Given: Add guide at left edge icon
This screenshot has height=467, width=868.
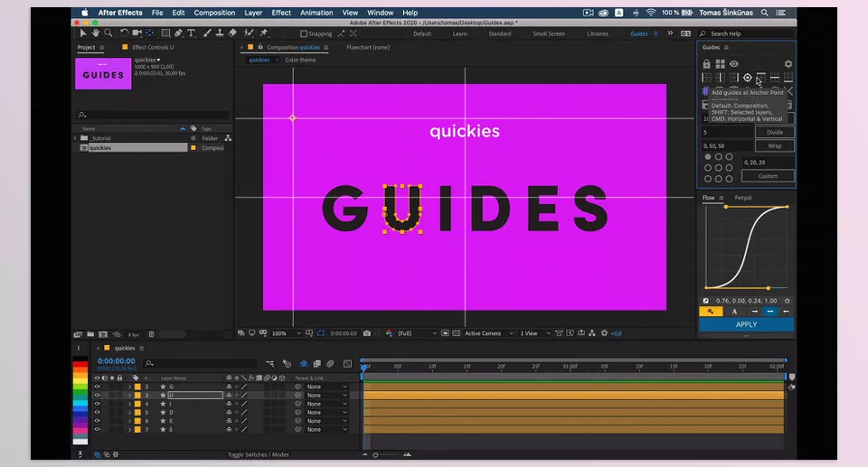Looking at the screenshot, I should [706, 78].
